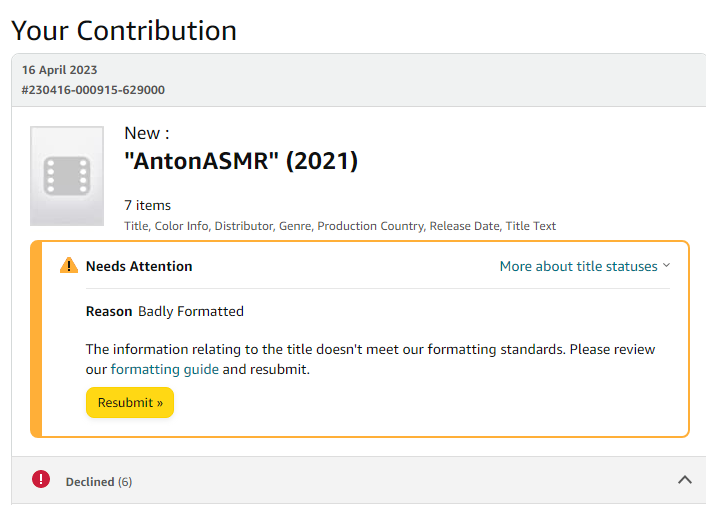Click the 7 items count text
Screen dimensions: 706x505
point(147,206)
